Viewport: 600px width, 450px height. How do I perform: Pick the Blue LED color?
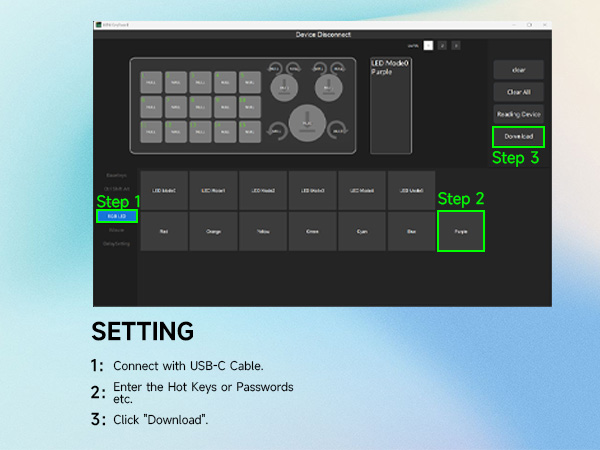(412, 232)
